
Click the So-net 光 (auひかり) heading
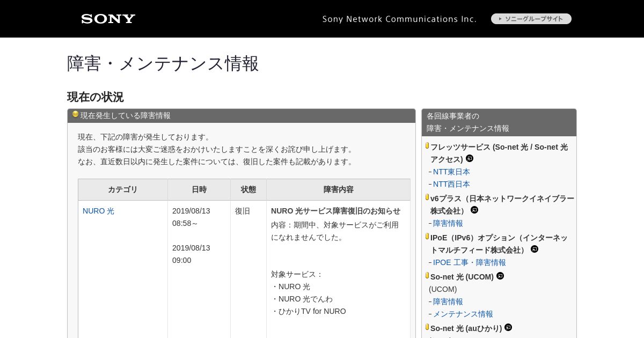[x=466, y=328]
